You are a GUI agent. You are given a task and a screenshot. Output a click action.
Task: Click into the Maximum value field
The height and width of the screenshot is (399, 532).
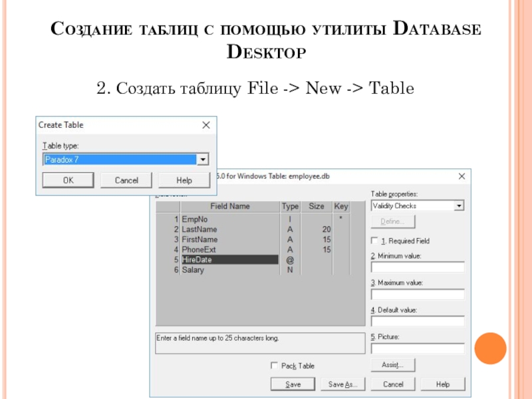[x=418, y=295]
